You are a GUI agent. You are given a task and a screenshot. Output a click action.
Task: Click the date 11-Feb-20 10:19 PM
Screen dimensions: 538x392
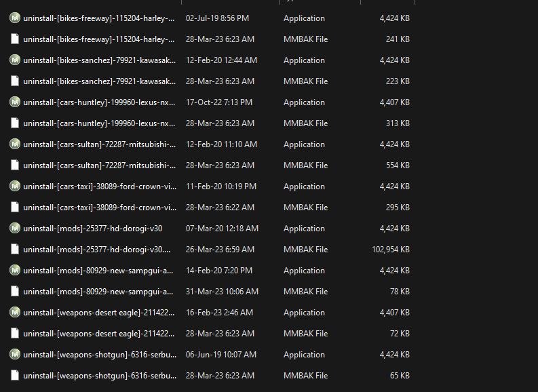221,187
